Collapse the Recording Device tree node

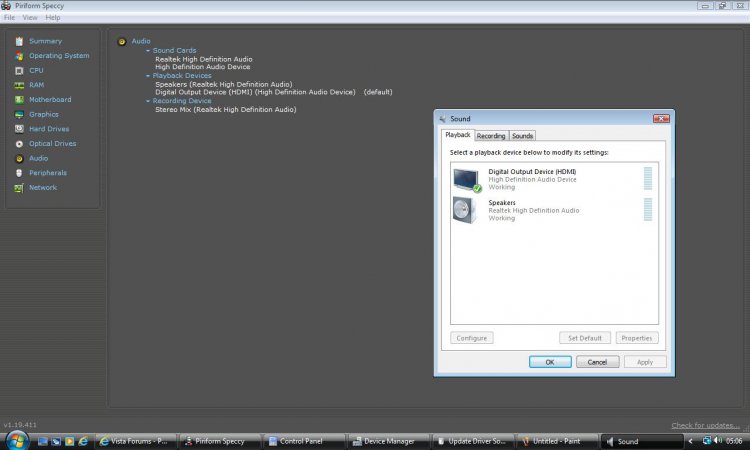tap(148, 101)
